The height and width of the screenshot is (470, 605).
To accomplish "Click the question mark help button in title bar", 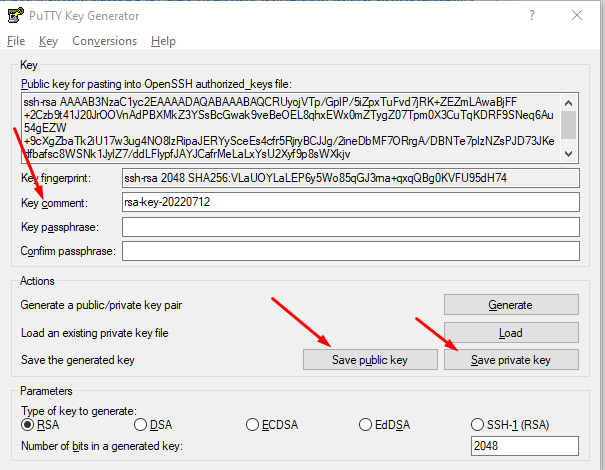I will point(532,15).
